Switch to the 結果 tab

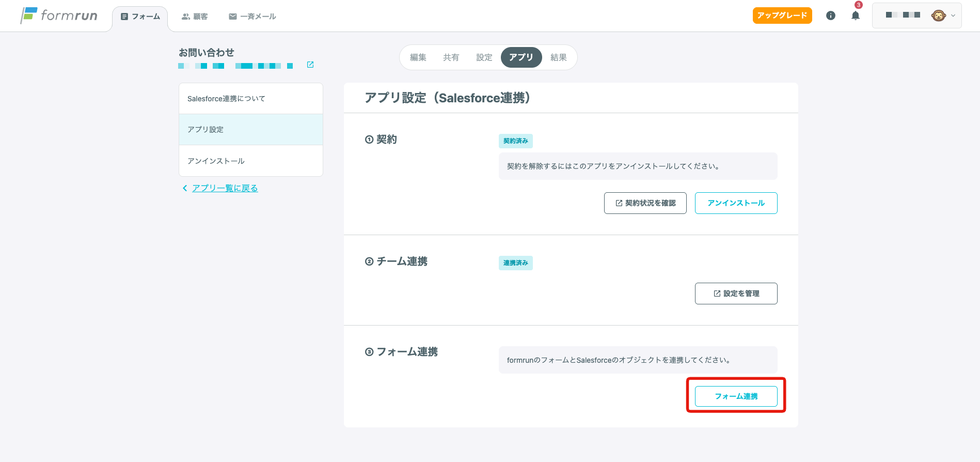point(559,57)
